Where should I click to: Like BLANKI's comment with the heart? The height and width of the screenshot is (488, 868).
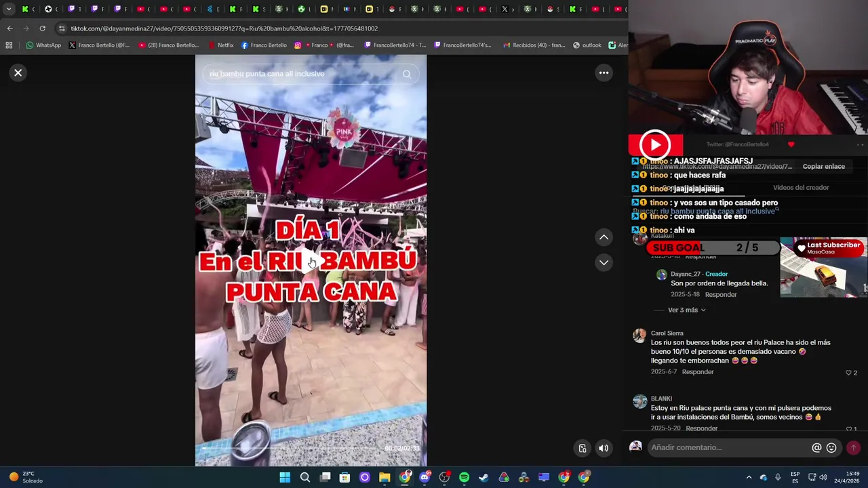(848, 429)
